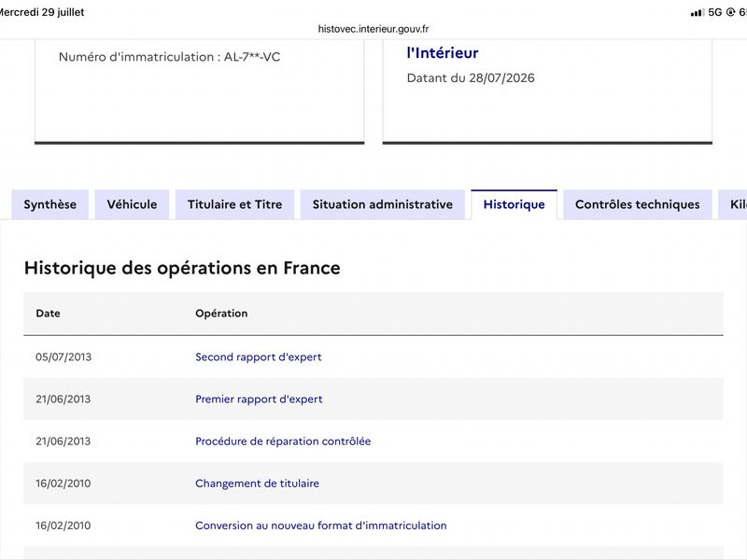Select the Historique tab
The width and height of the screenshot is (747, 560).
514,204
